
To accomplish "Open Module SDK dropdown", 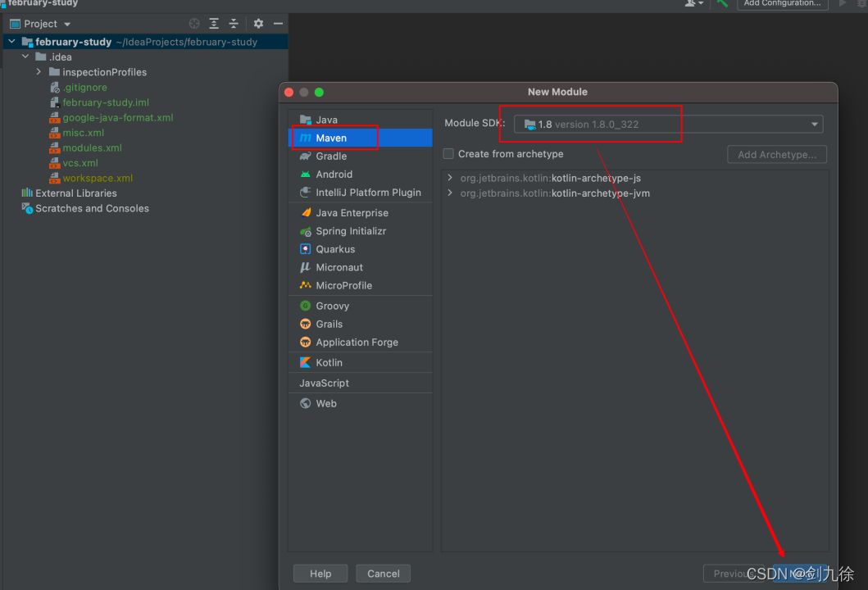I will click(x=668, y=124).
